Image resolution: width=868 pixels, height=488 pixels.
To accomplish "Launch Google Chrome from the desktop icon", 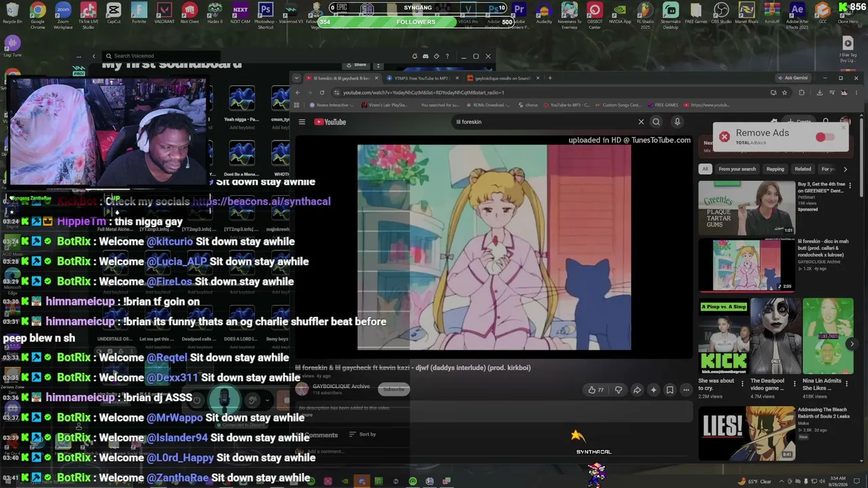I will 38,14.
